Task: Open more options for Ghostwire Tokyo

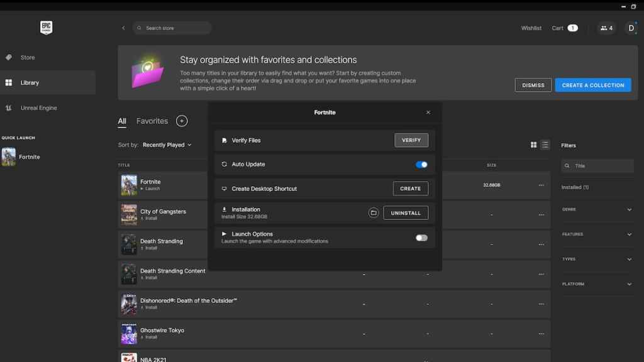Action: [x=541, y=334]
